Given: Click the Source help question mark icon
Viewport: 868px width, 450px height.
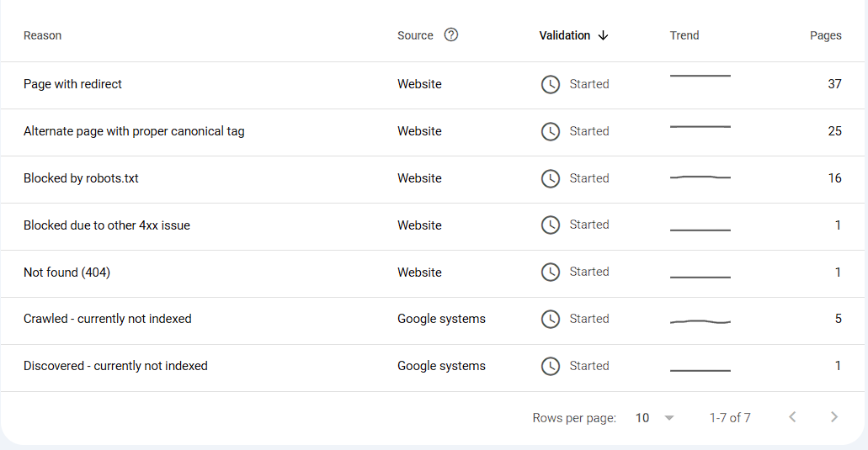Looking at the screenshot, I should point(451,34).
